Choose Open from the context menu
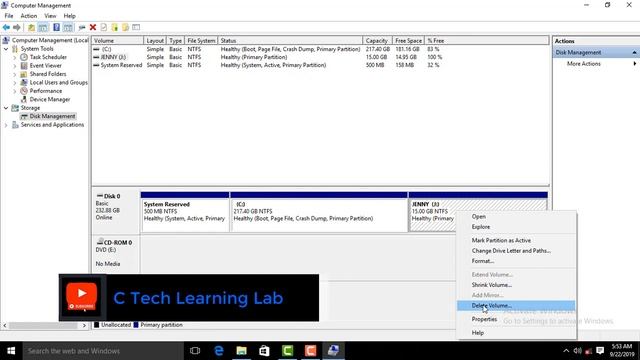This screenshot has width=640, height=360. coord(516,217)
